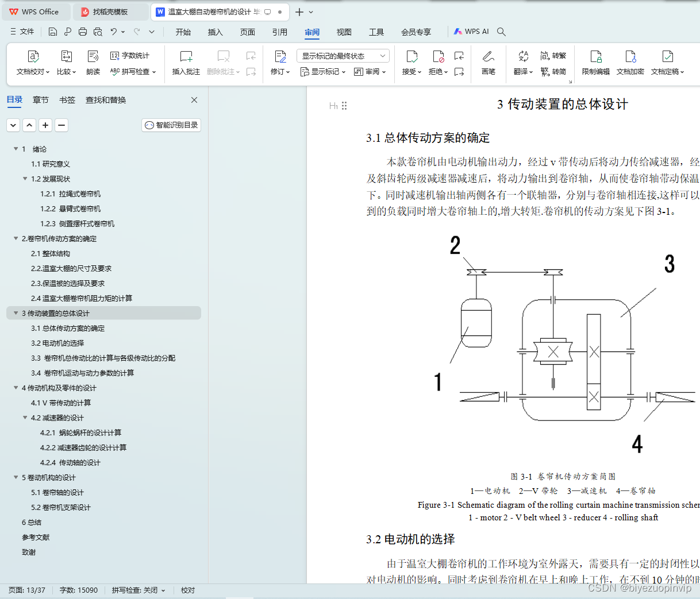This screenshot has height=599, width=700.
Task: Click the Undo arrow icon
Action: pyautogui.click(x=114, y=32)
